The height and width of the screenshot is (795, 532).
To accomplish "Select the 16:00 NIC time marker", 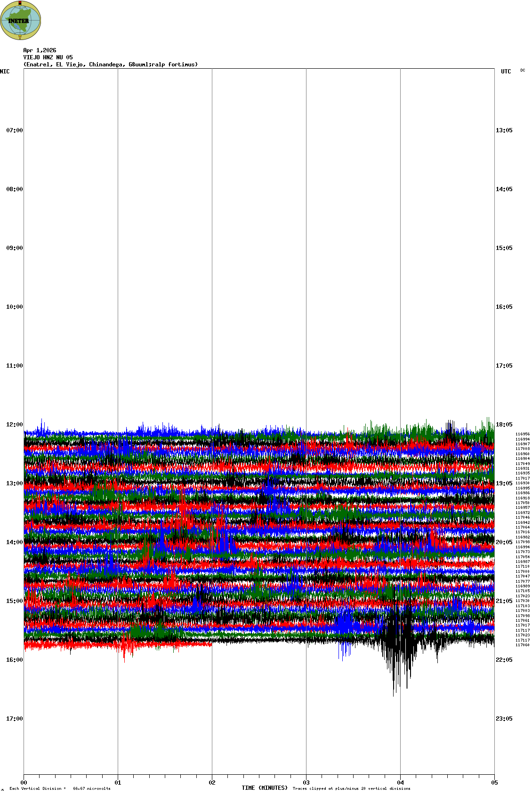I will (x=14, y=660).
